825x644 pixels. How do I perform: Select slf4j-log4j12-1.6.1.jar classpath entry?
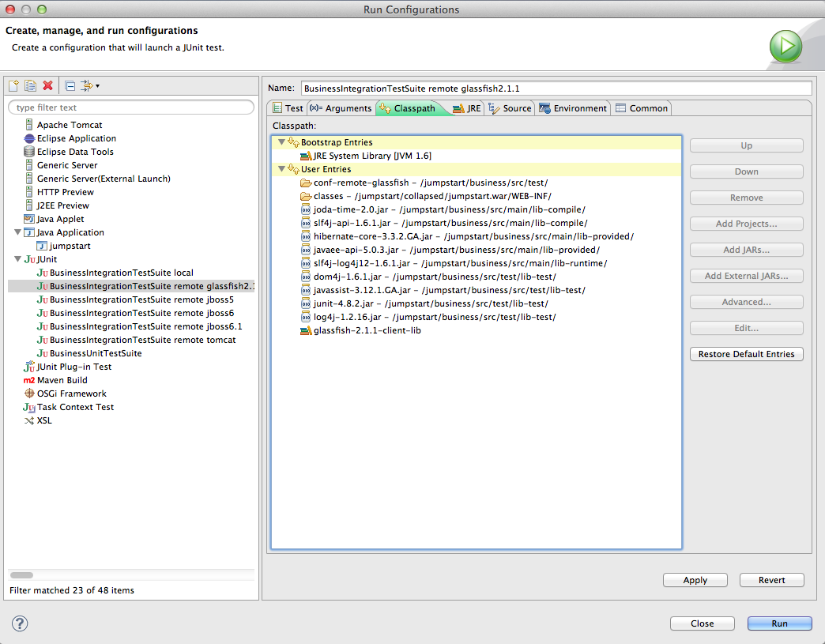click(454, 263)
